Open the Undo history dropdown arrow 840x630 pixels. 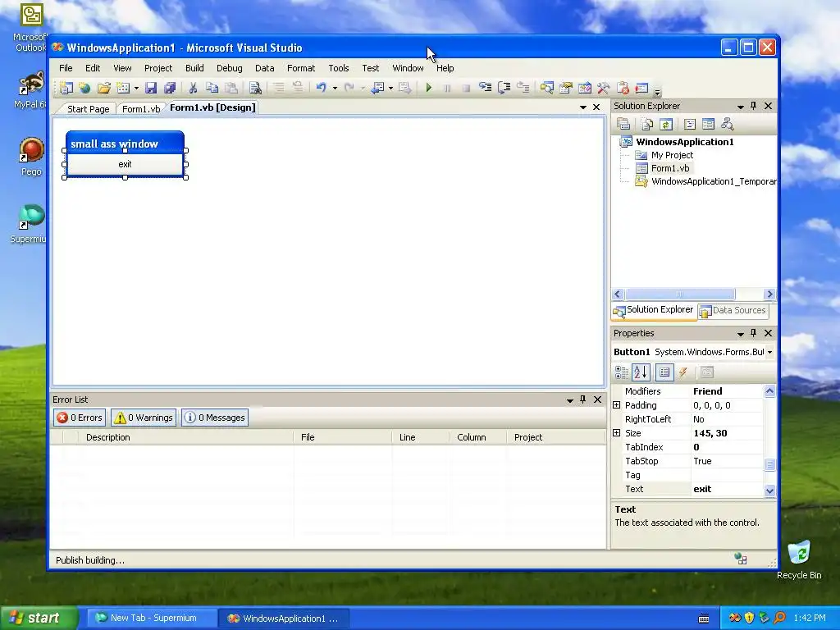point(335,88)
